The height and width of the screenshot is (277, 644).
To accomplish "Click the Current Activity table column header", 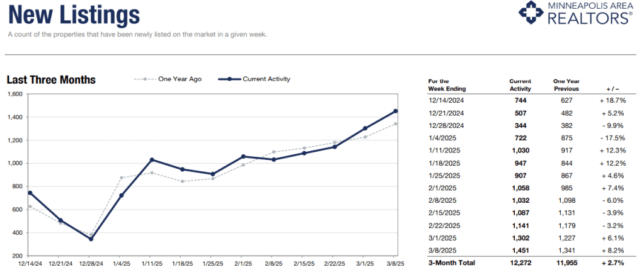I will coord(520,85).
